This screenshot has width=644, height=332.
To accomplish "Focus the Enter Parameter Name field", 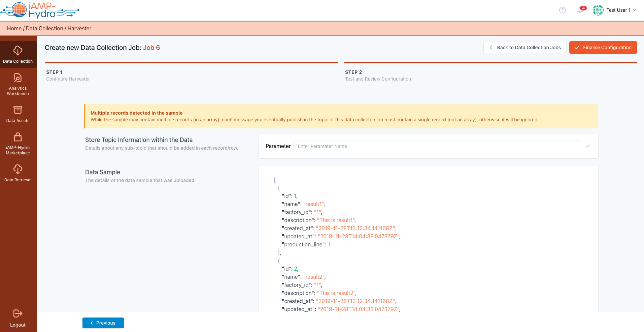I will pyautogui.click(x=437, y=146).
